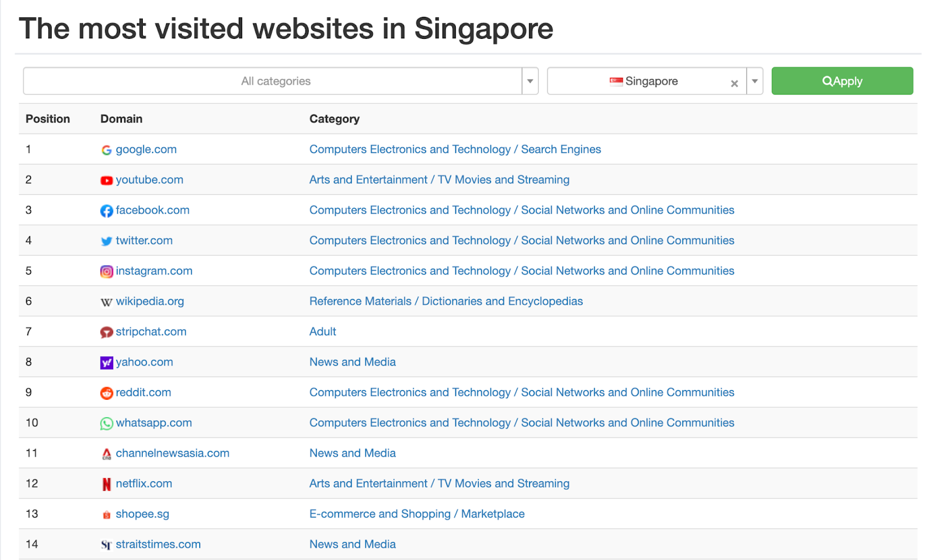
Task: Open the facebook.com domain link
Action: tap(153, 210)
